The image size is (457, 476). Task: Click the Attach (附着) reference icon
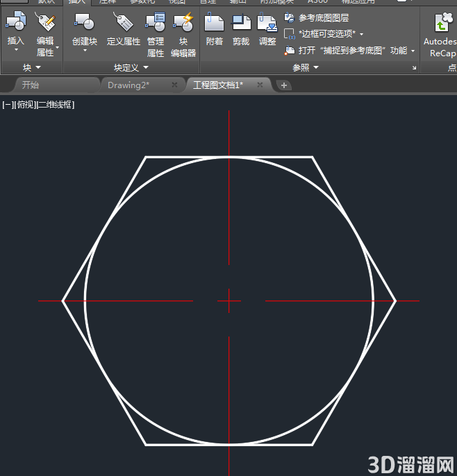214,22
